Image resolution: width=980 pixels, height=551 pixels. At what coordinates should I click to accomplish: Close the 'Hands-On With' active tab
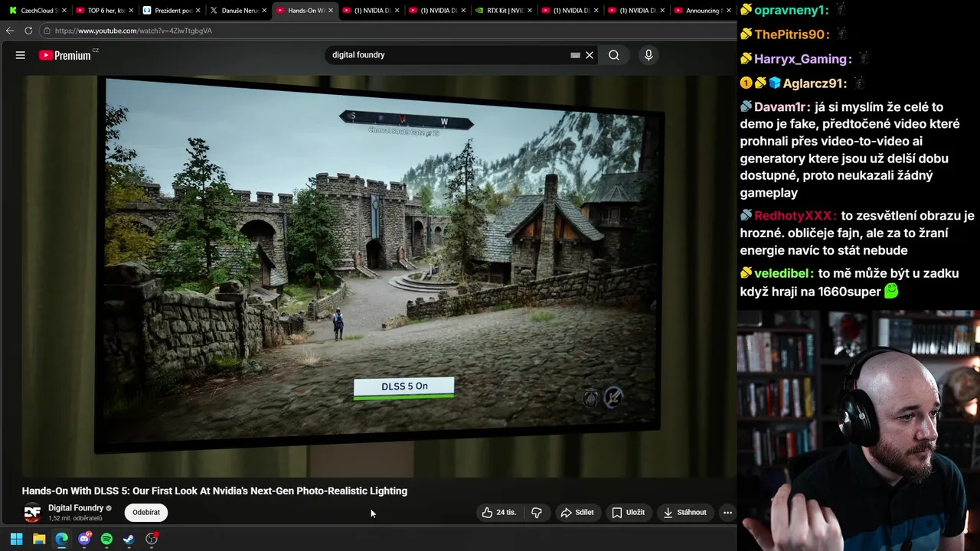pos(331,11)
